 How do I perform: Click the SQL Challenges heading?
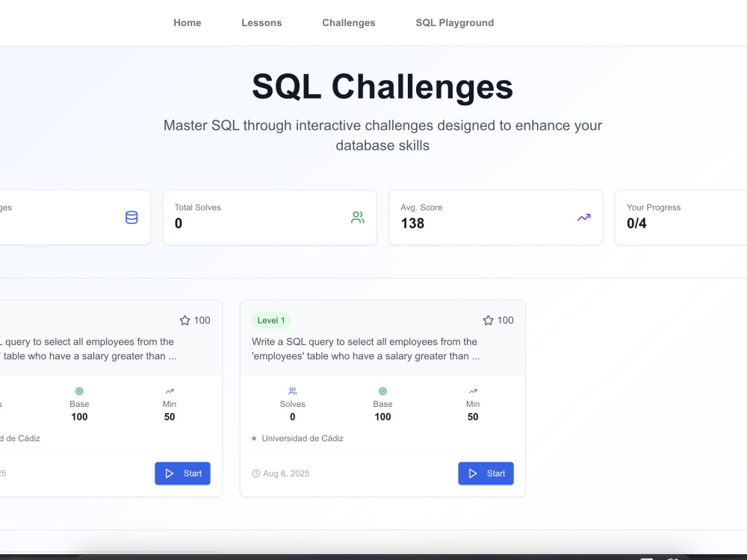[382, 87]
